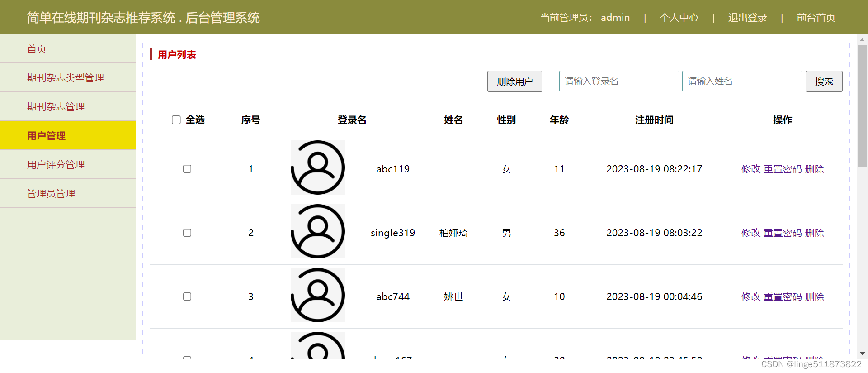Click the 登录名 column header
This screenshot has height=373, width=868.
tap(352, 120)
